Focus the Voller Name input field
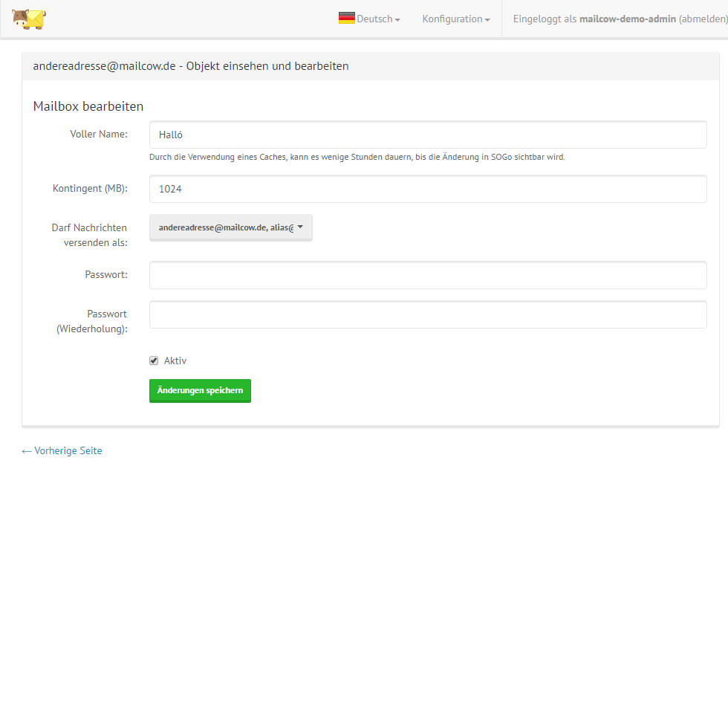The height and width of the screenshot is (715, 728). (427, 135)
